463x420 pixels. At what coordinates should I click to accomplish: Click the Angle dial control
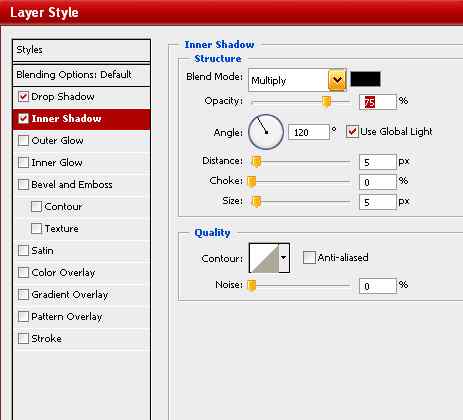[266, 132]
